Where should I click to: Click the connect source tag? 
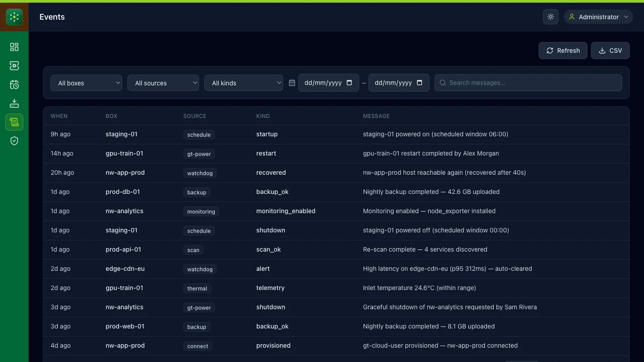pyautogui.click(x=198, y=346)
